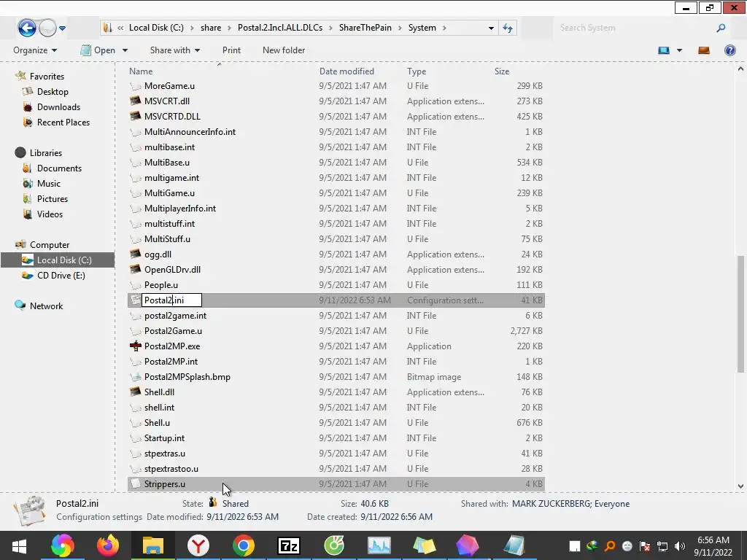
Task: Refresh the folder using address bar button
Action: pos(508,28)
